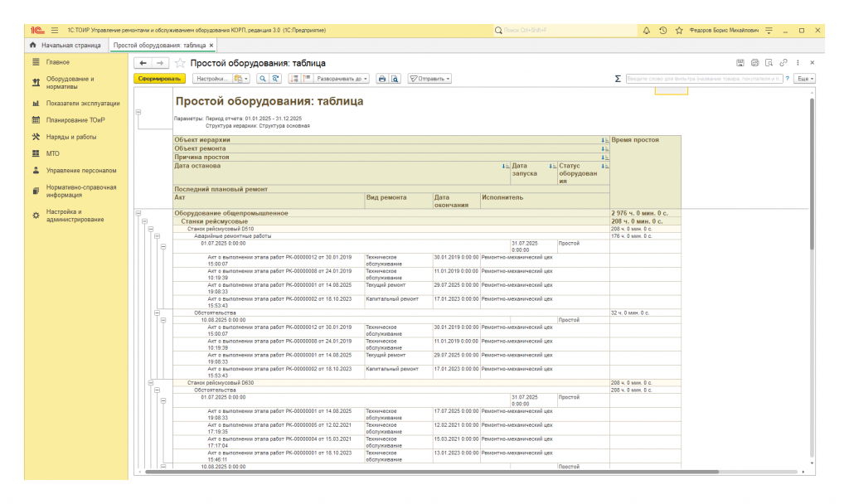The height and width of the screenshot is (504, 849).
Task: Expand all groups icon in toolbar
Action: [x=307, y=79]
